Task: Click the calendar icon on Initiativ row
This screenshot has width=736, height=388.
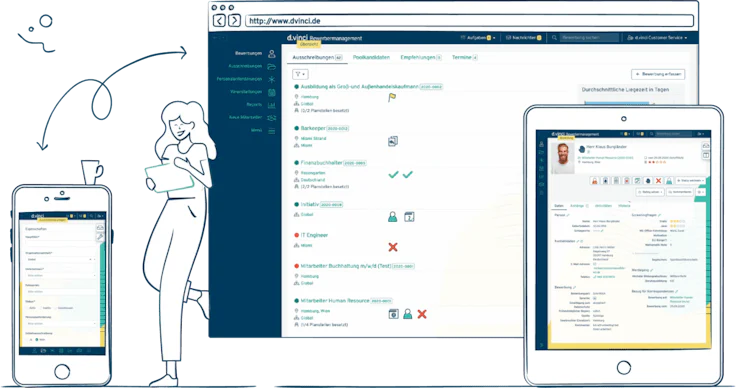Action: coord(409,217)
